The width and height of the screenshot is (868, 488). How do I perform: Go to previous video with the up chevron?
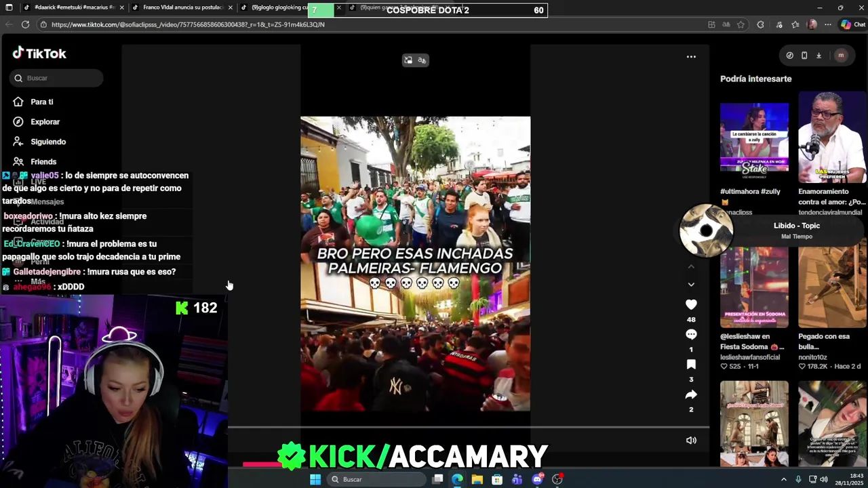click(x=691, y=266)
